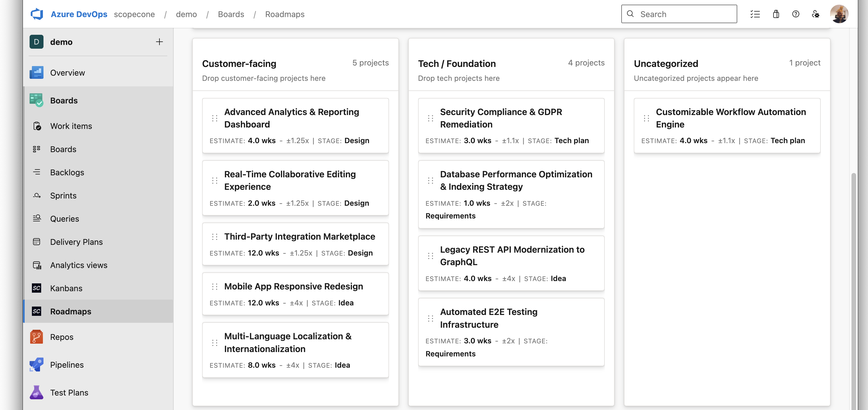
Task: Select the Work items icon in sidebar
Action: (x=37, y=126)
